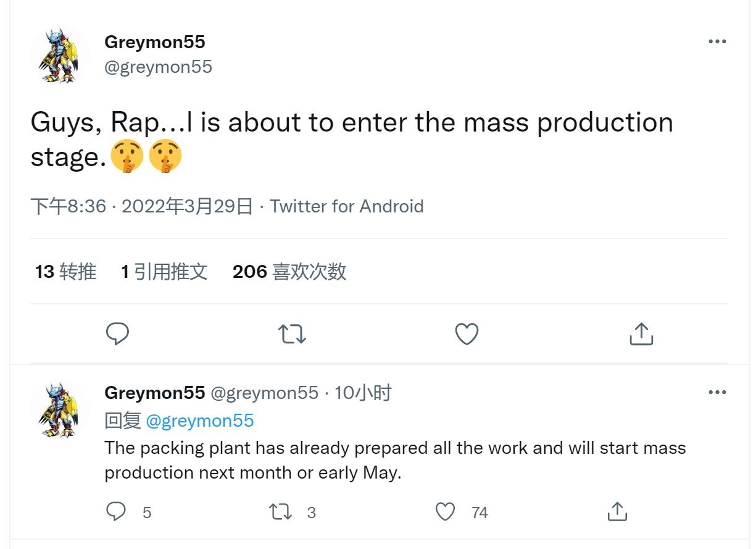Open Greymon55 avatar on main tweet
The height and width of the screenshot is (549, 756).
(59, 56)
